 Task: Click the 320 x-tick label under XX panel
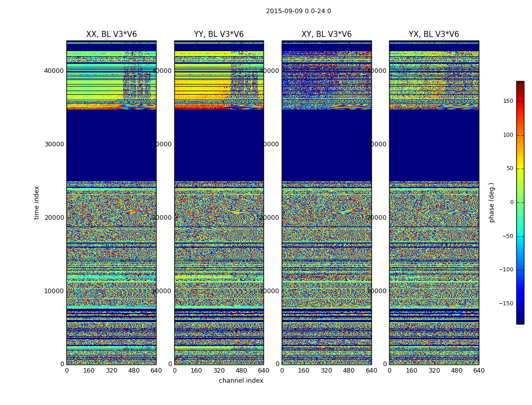(111, 371)
